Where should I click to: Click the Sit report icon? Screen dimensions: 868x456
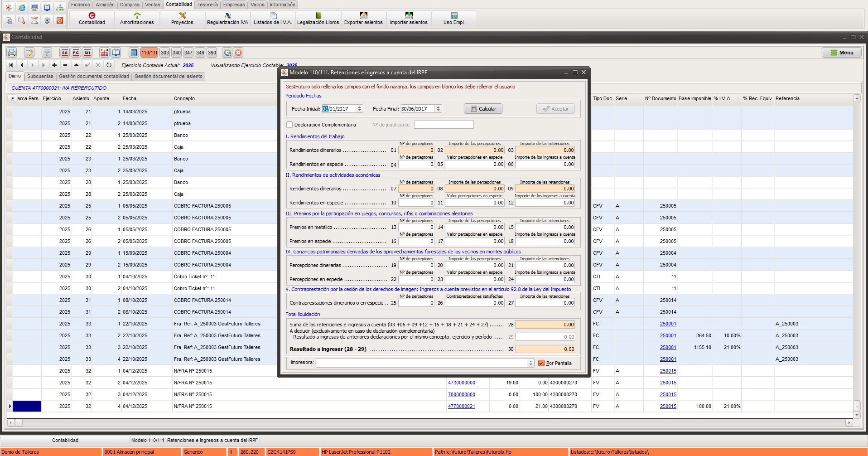coord(87,53)
